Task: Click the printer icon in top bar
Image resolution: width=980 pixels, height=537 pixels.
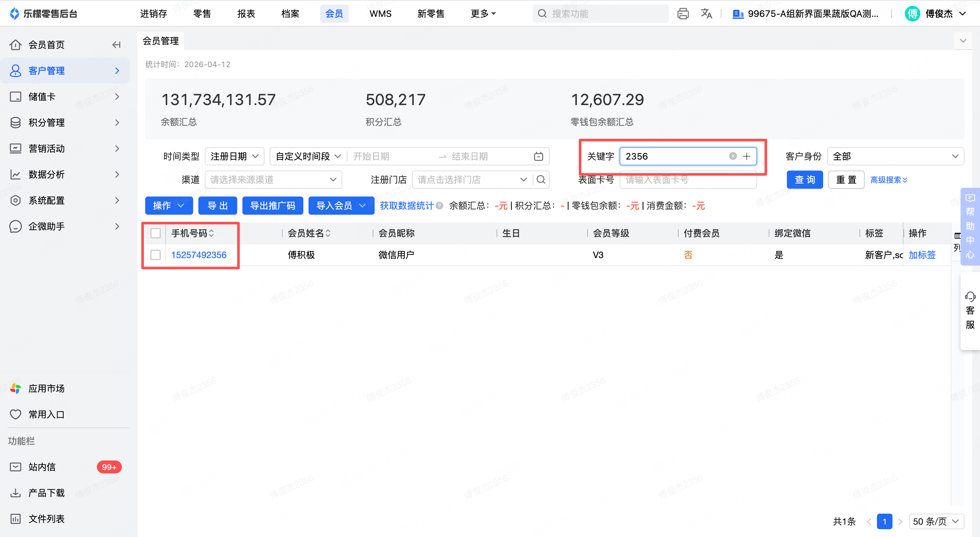Action: click(x=683, y=14)
